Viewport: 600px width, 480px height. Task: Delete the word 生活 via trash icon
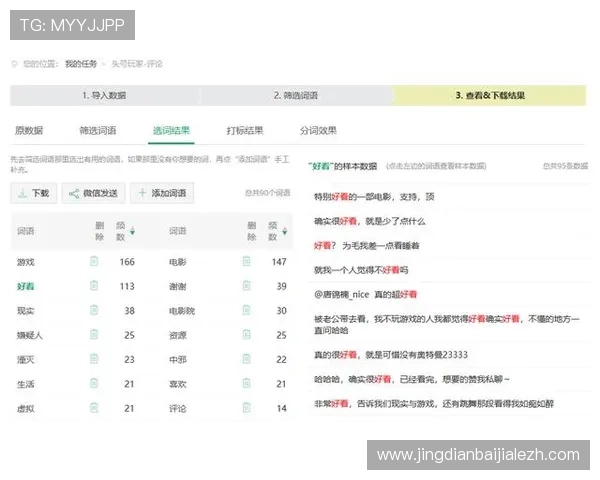[x=94, y=384]
